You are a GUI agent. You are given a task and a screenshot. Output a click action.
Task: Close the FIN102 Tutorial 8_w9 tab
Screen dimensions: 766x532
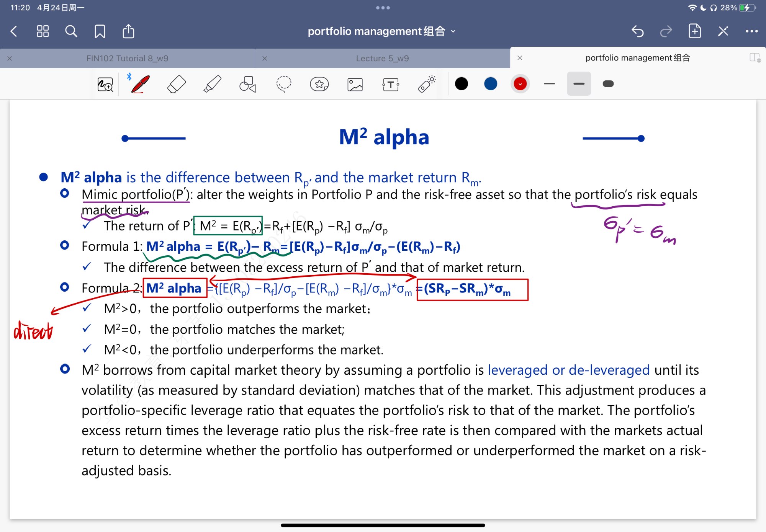tap(10, 59)
